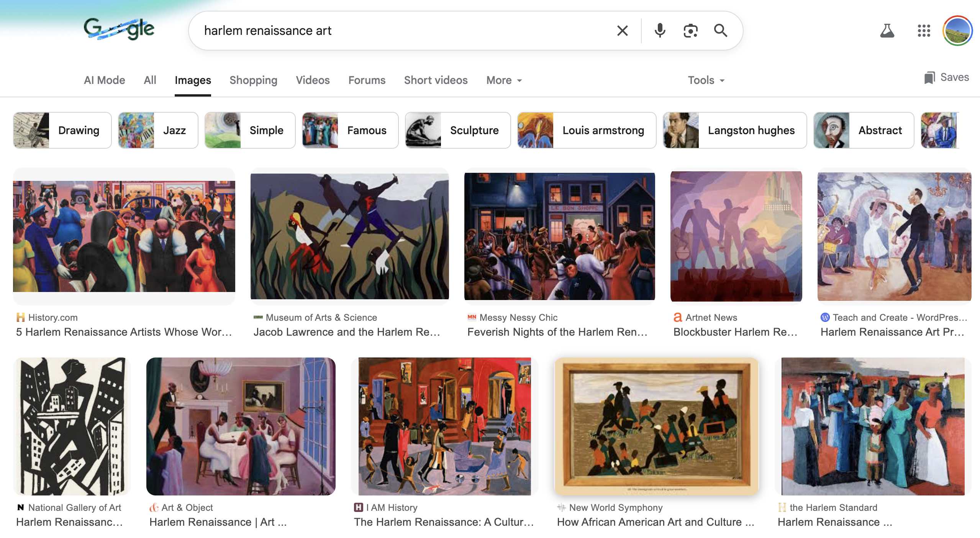
Task: Select the Langston hughes filter chip
Action: pyautogui.click(x=734, y=130)
